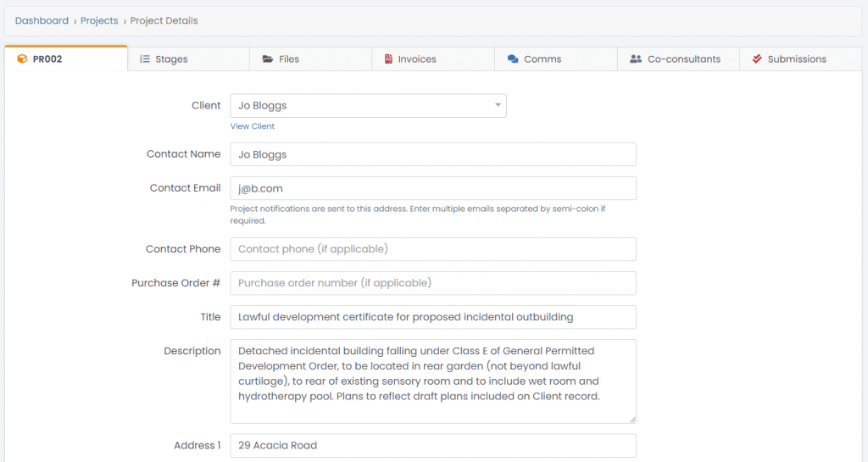Image resolution: width=868 pixels, height=462 pixels.
Task: Click into the Contact Phone field
Action: (433, 249)
